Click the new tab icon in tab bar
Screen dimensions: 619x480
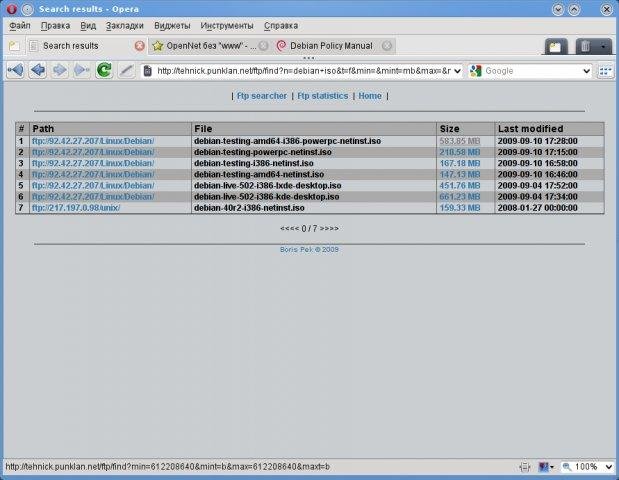point(14,46)
